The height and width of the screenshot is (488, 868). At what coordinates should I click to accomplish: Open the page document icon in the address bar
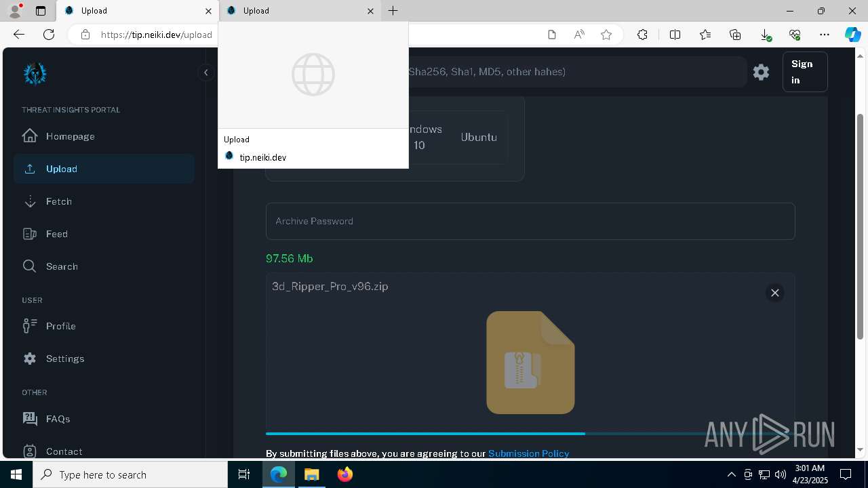[x=552, y=35]
